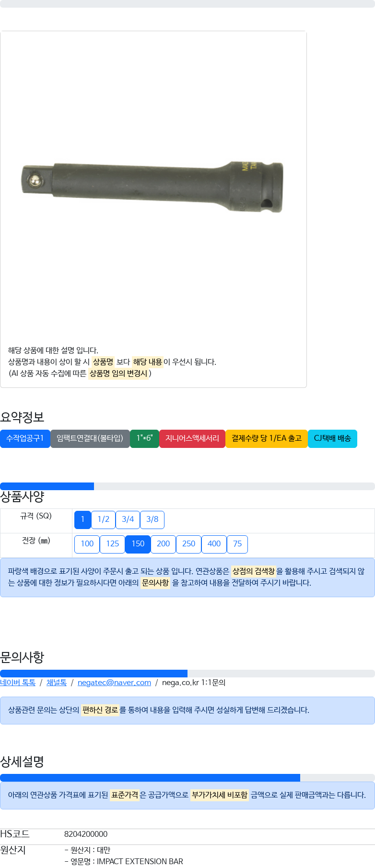Open the 채널톡 chat link
The height and width of the screenshot is (868, 375).
click(57, 683)
